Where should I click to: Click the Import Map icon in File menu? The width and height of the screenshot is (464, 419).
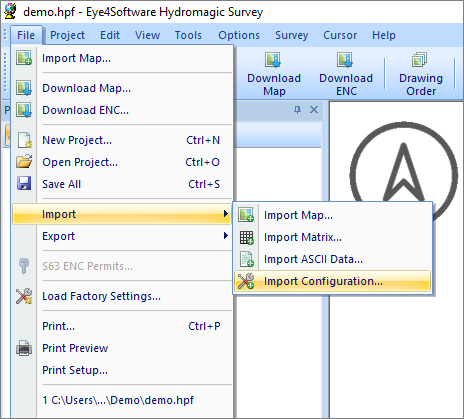(x=24, y=58)
